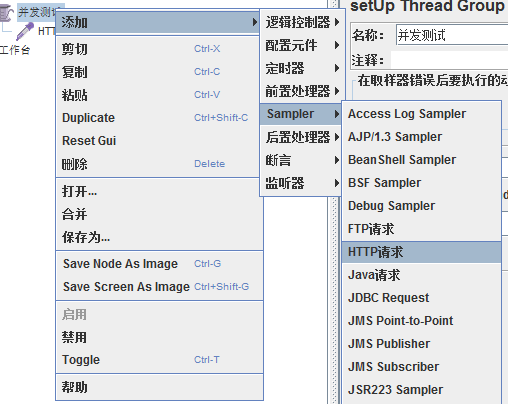Viewport: 508px width, 404px height.
Task: Click the 名称 field containing 并发测试
Action: (x=452, y=35)
